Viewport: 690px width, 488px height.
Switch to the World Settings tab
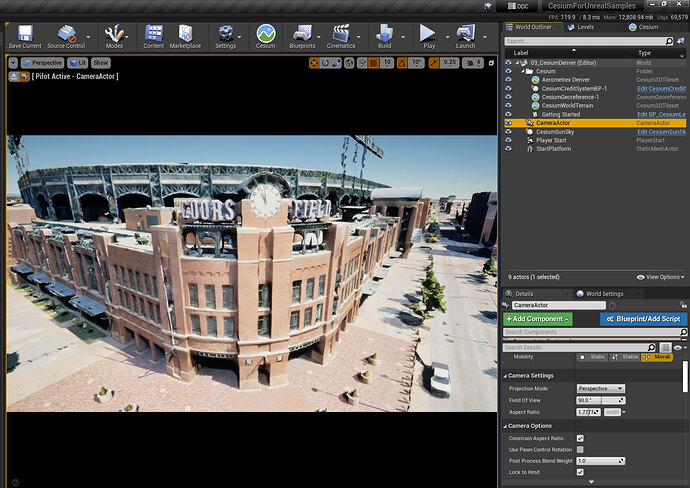coord(603,293)
